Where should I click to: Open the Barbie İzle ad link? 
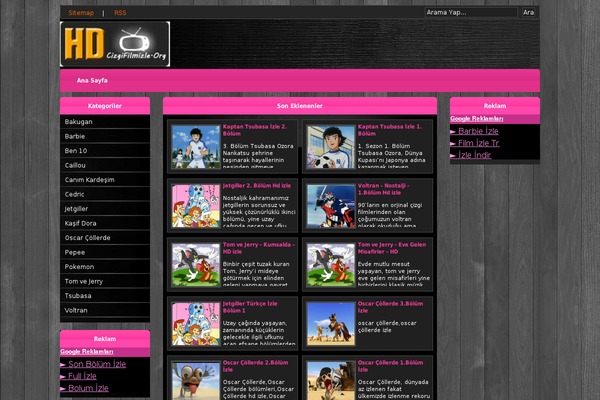coord(478,131)
